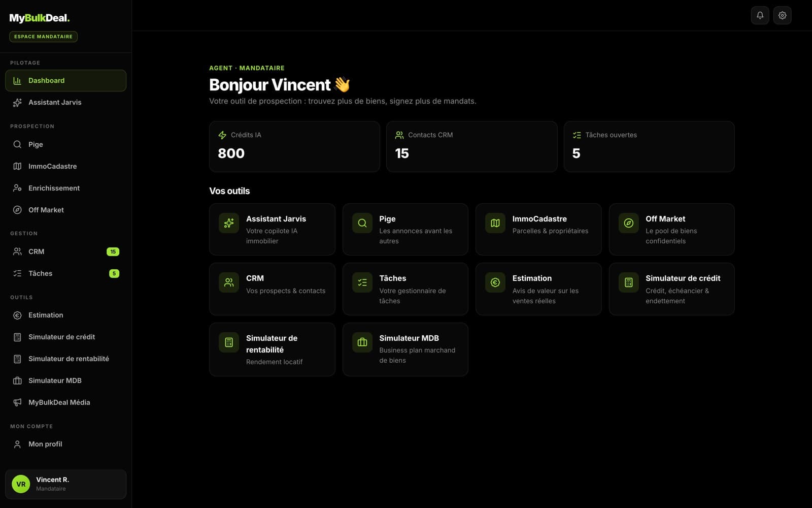Click Estimation euro icon in sidebar
812x508 pixels.
coord(17,315)
